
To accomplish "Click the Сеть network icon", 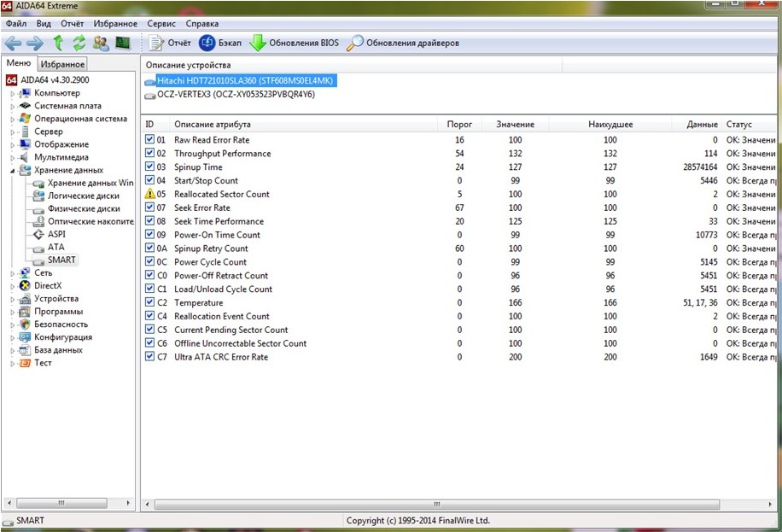I will (25, 273).
